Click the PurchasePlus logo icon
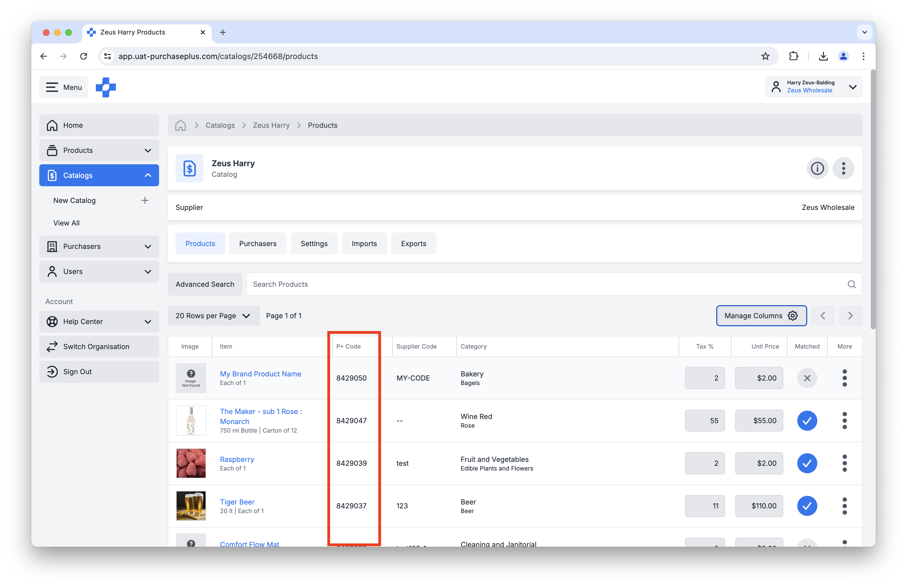Screen dimensions: 907x588 coord(106,87)
